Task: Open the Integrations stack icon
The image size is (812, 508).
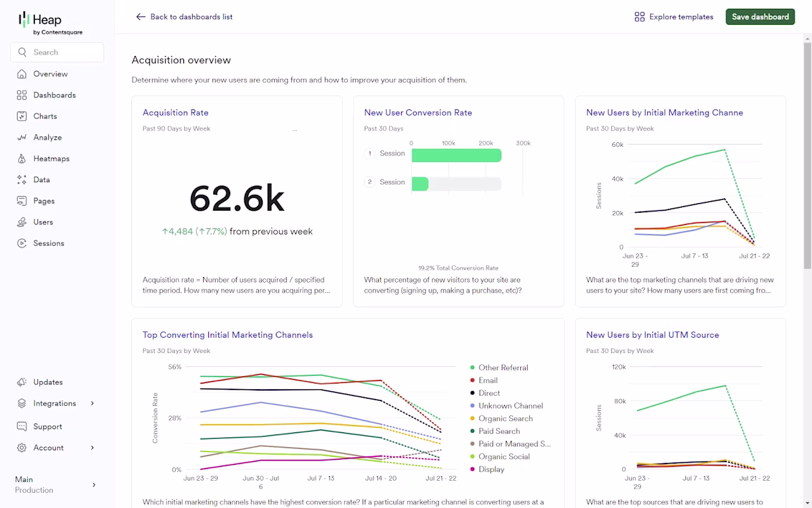Action: (x=22, y=403)
